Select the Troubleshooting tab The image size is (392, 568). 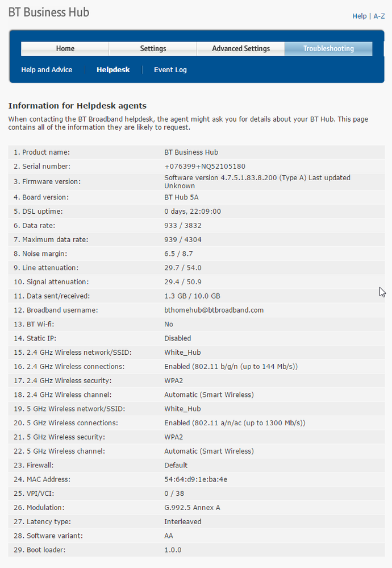pyautogui.click(x=328, y=48)
